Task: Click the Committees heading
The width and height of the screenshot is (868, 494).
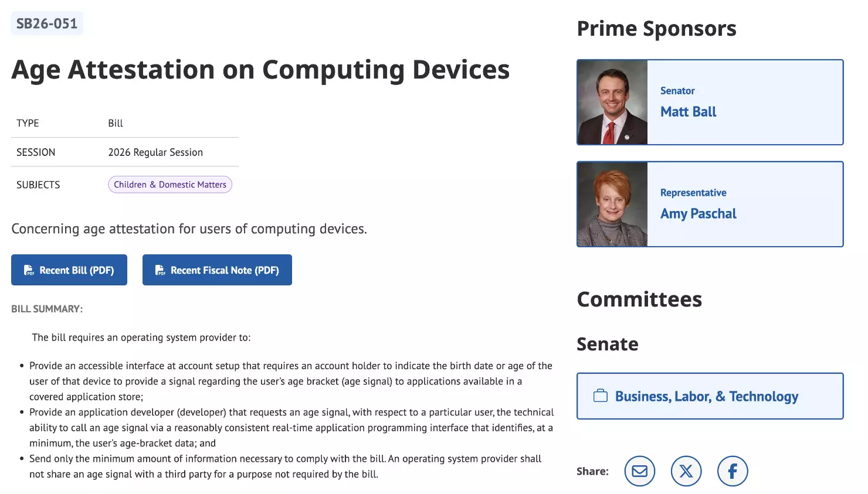Action: coord(639,299)
